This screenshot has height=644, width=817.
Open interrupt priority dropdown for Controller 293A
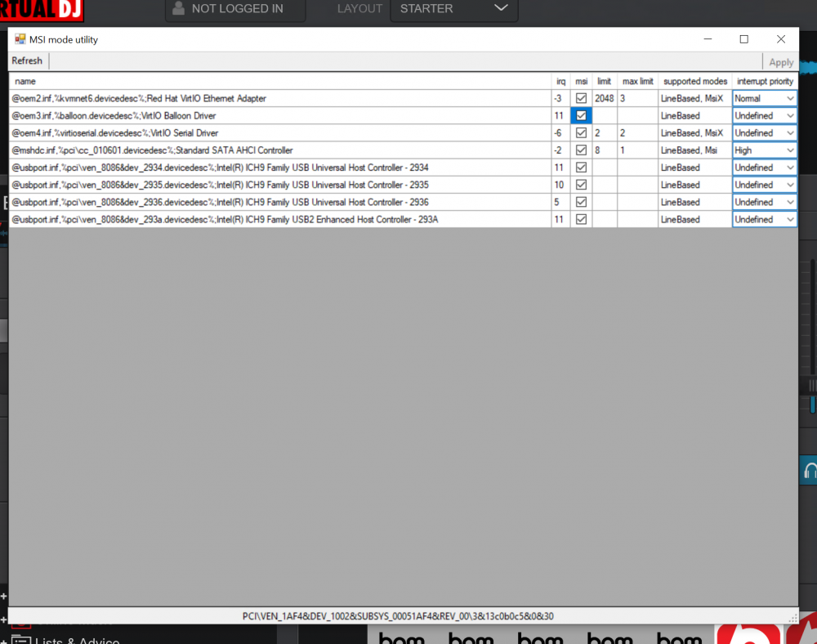(765, 219)
